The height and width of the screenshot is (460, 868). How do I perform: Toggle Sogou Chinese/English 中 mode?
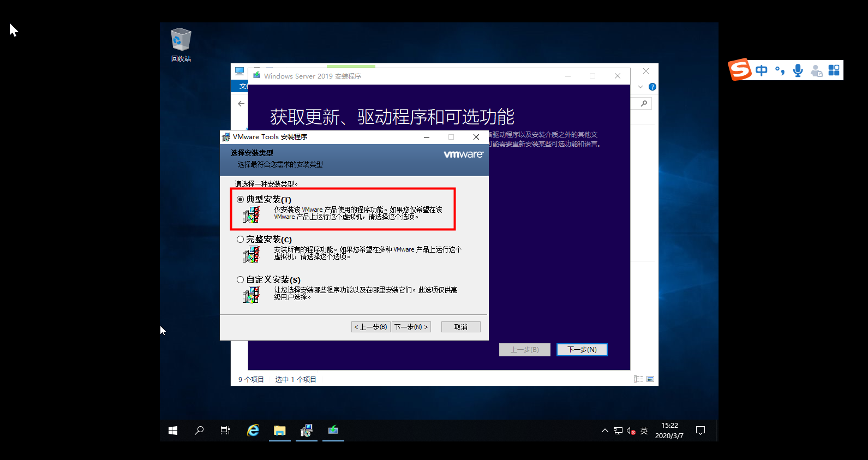762,70
